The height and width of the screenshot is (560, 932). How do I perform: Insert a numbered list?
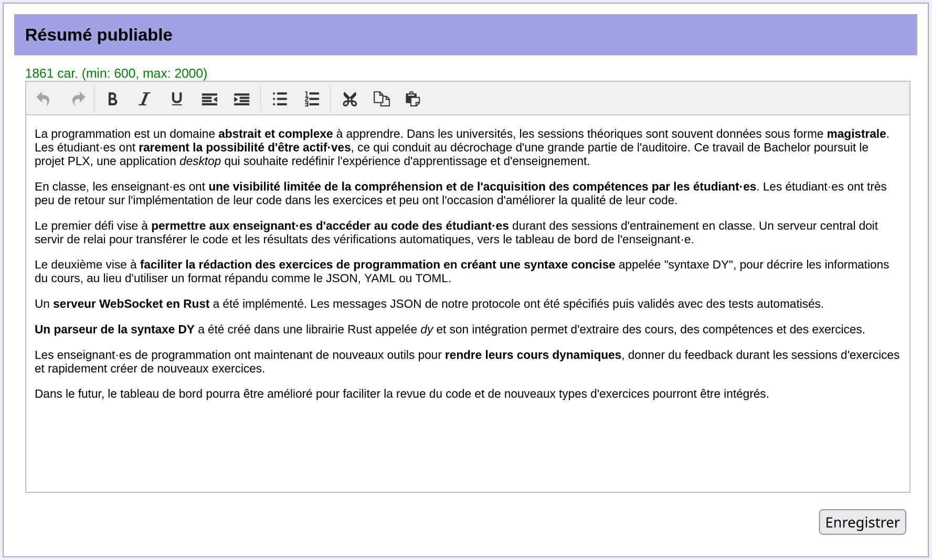coord(312,99)
